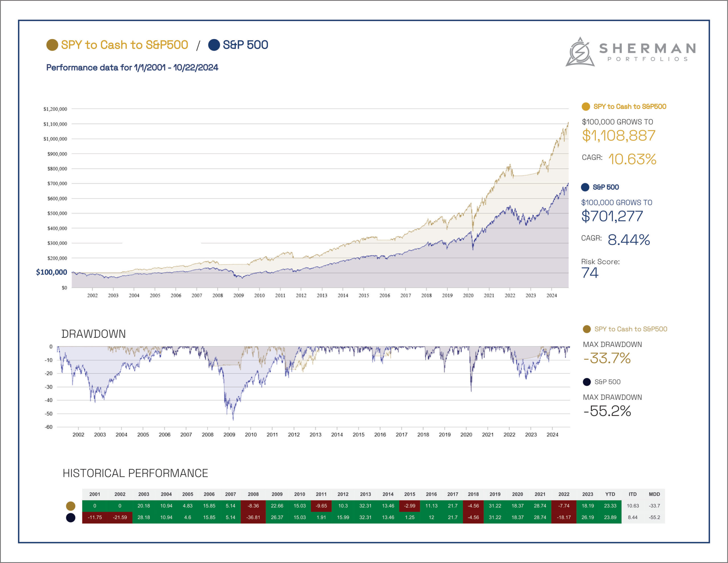This screenshot has width=728, height=563.
Task: Click the -33.7% max drawdown figure
Action: pyautogui.click(x=607, y=358)
